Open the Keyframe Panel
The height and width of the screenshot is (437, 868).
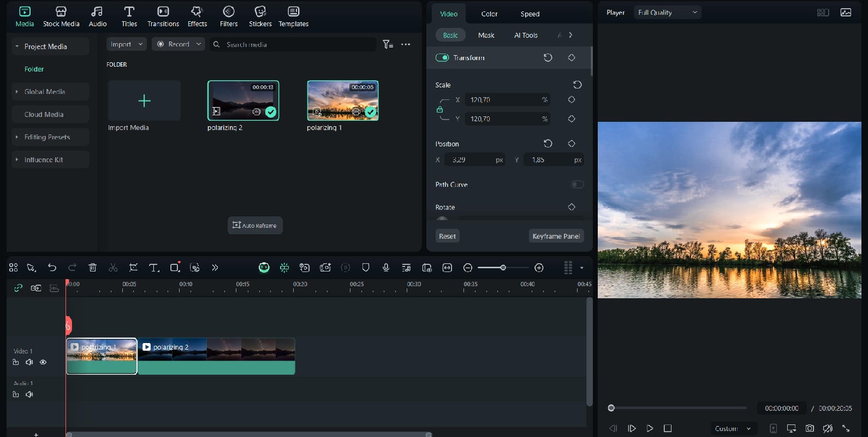tap(556, 236)
